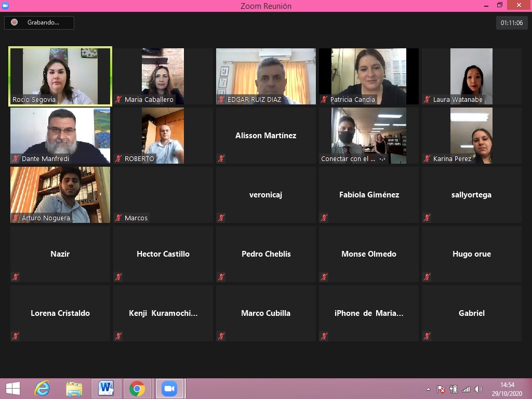Click the power plug tray icon
This screenshot has width=532, height=399.
(453, 389)
